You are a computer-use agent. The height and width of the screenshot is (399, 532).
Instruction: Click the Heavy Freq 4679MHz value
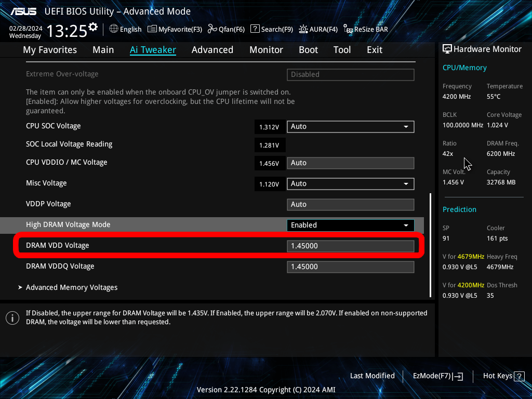[x=500, y=267]
